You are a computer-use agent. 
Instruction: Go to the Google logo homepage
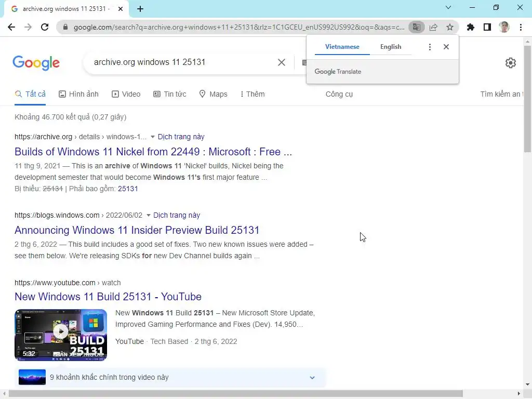point(36,63)
